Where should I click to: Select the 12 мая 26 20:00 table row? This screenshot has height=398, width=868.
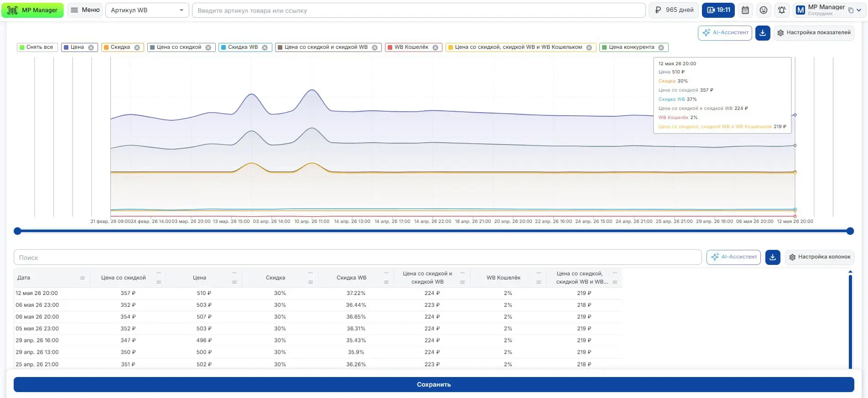pyautogui.click(x=318, y=293)
